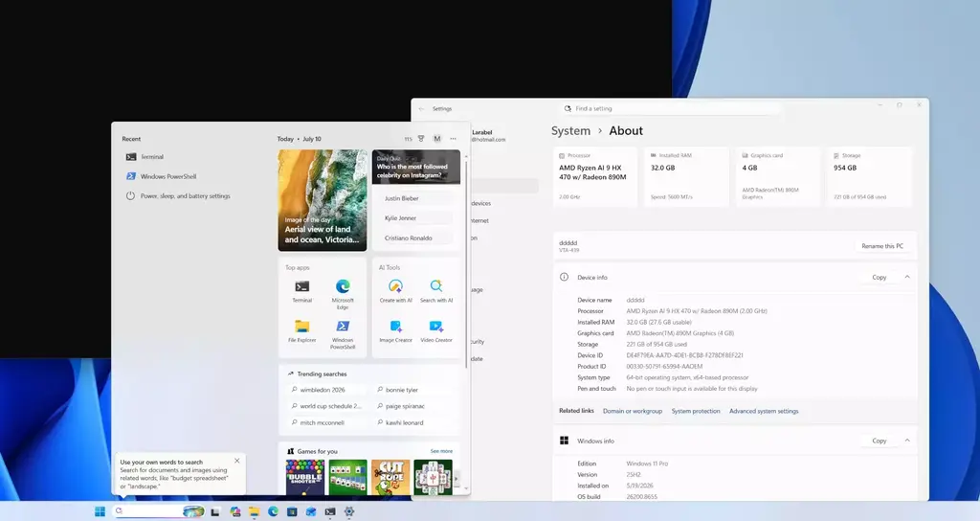This screenshot has width=980, height=521.
Task: Open Power, sleep, and battery settings
Action: (x=178, y=195)
